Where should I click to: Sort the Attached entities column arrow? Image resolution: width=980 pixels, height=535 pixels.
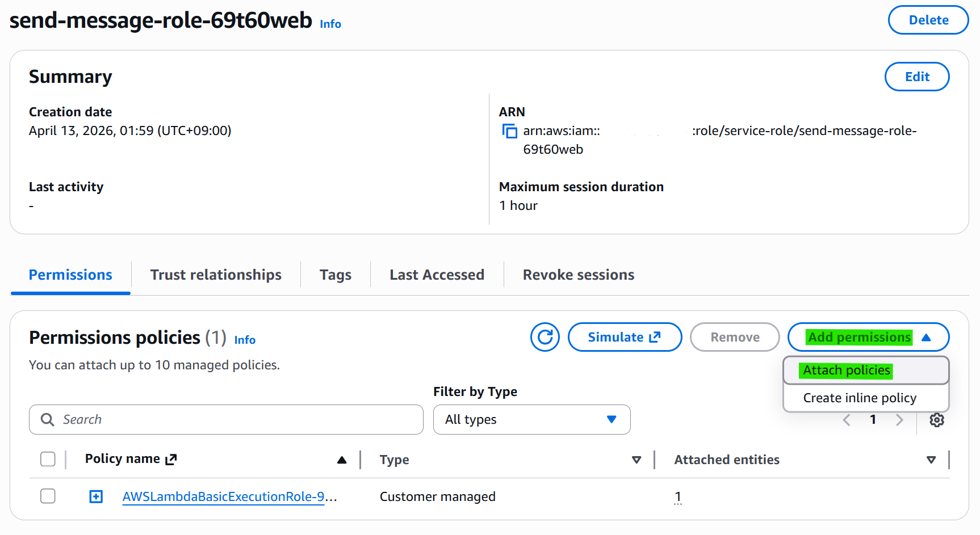[931, 460]
